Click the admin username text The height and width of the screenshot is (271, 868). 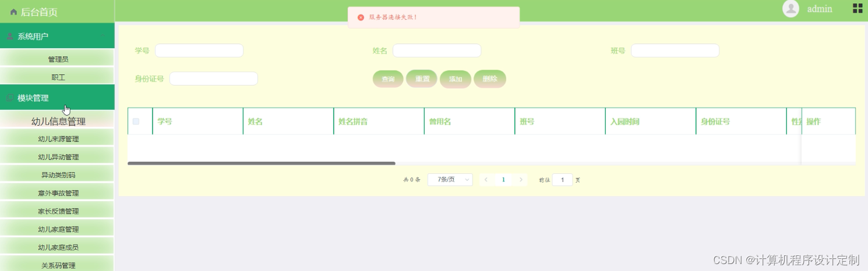820,9
